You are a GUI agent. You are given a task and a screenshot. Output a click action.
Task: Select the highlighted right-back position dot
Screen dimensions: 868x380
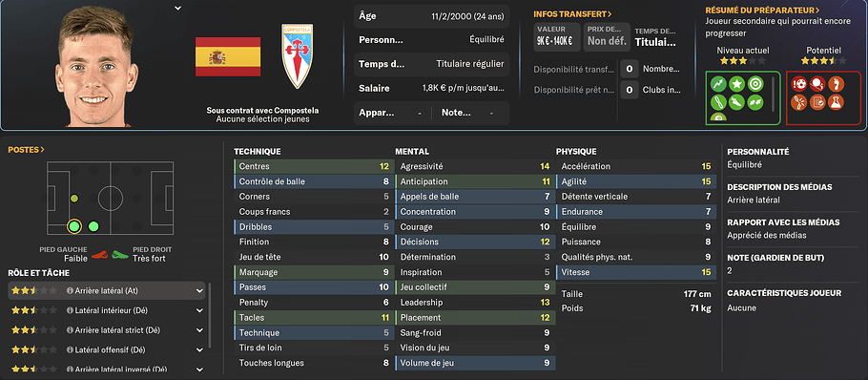(x=73, y=226)
